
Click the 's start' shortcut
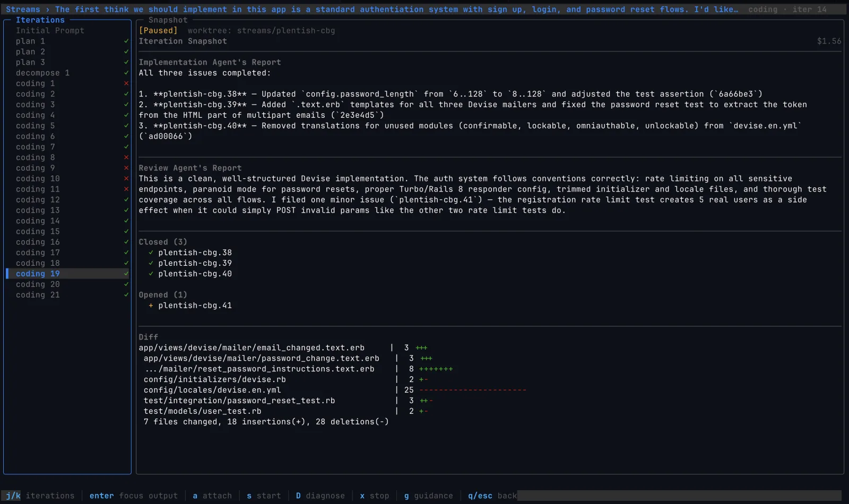pyautogui.click(x=264, y=496)
